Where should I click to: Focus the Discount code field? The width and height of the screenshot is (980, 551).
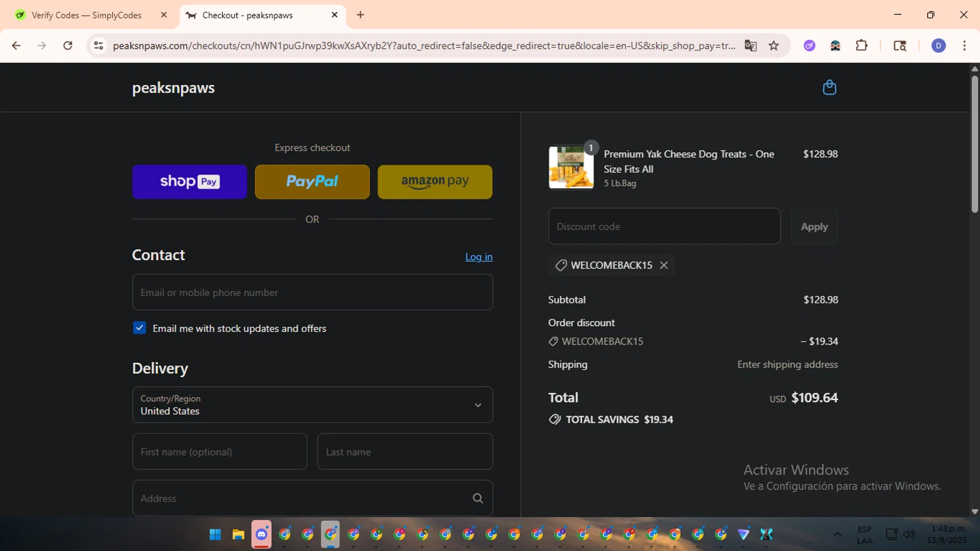click(664, 226)
